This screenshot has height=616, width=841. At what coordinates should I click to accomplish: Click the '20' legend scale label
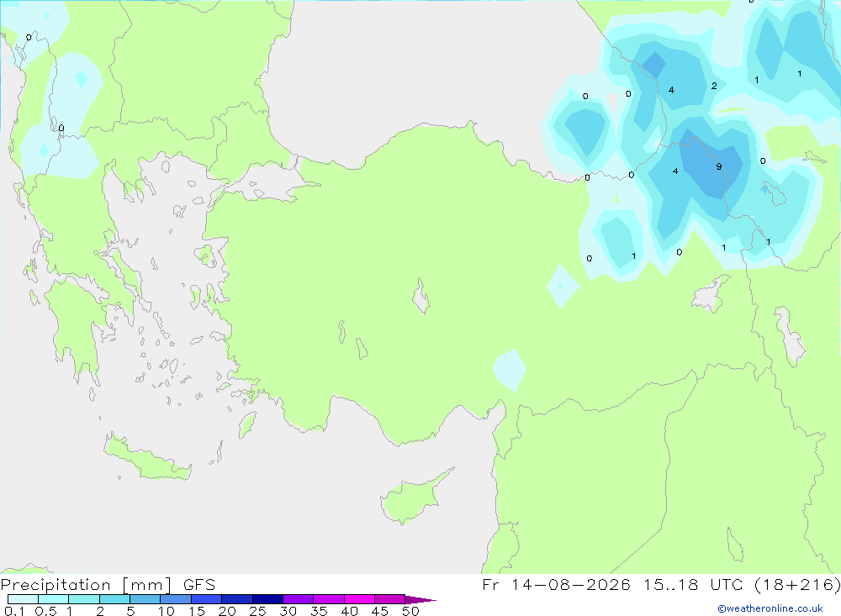point(227,611)
